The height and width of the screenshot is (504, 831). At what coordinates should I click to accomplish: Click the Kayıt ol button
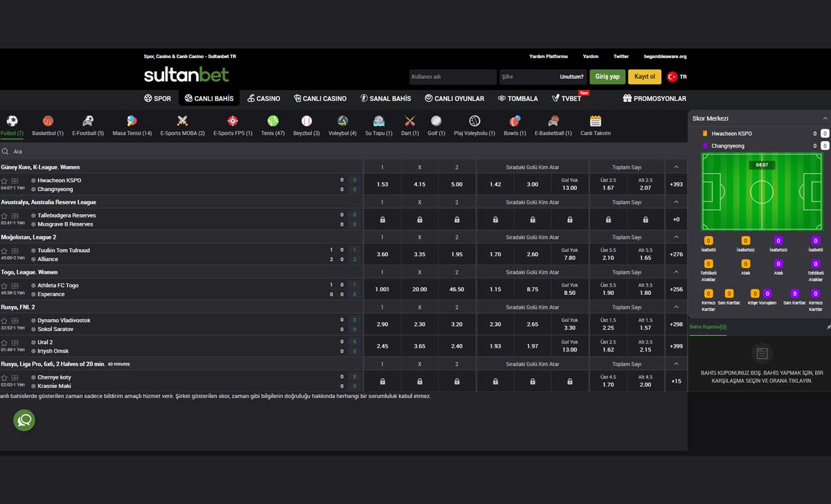645,77
